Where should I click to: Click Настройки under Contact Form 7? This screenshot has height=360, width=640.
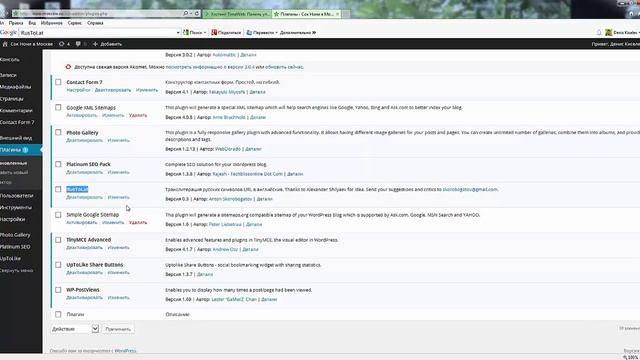coord(78,90)
